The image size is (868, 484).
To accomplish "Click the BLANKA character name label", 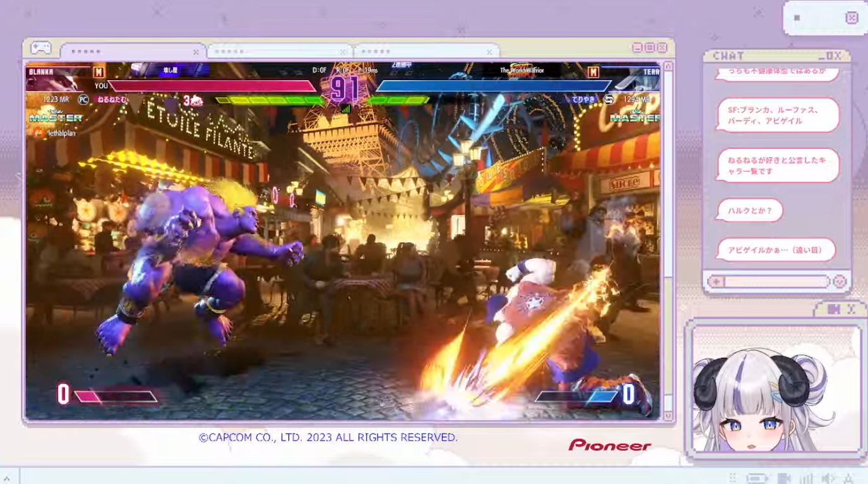I will pyautogui.click(x=40, y=72).
